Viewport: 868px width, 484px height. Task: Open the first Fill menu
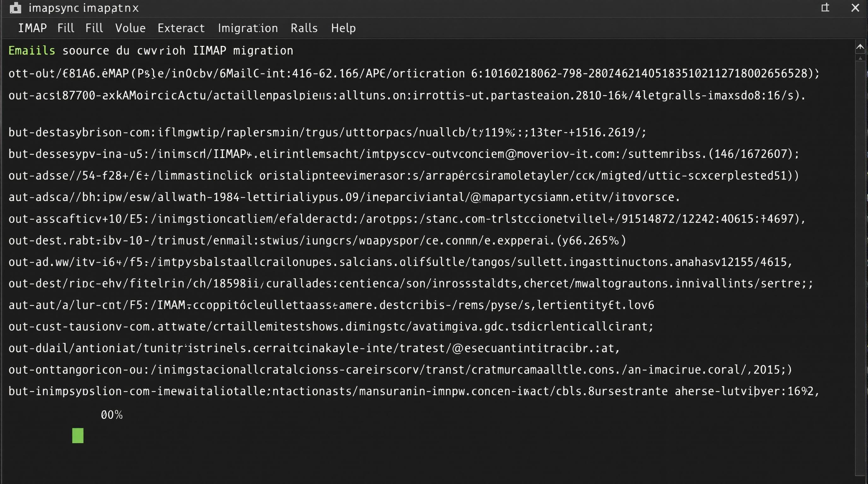coord(66,28)
